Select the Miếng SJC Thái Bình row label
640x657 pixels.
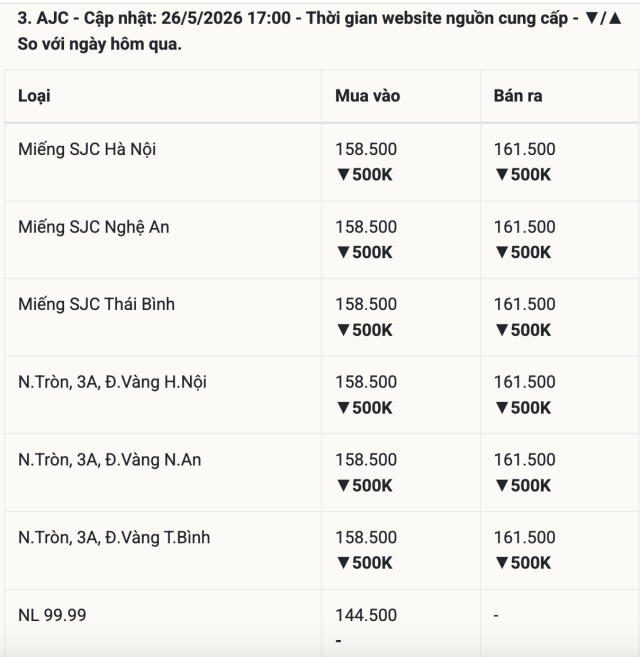[96, 305]
